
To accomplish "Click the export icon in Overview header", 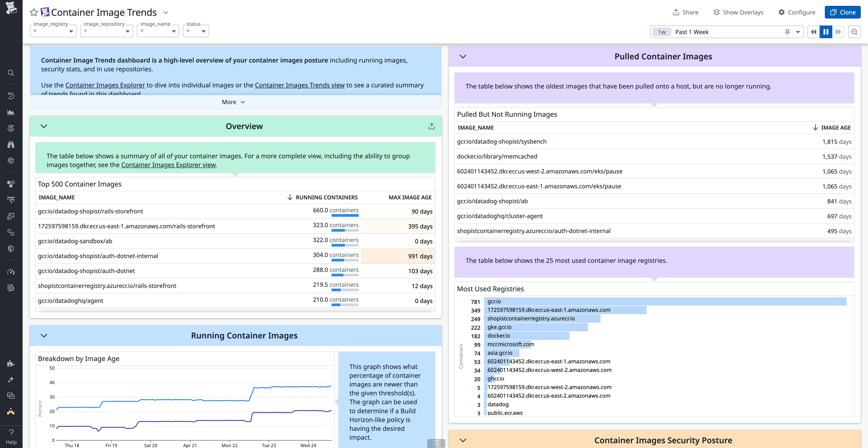I will click(x=431, y=126).
